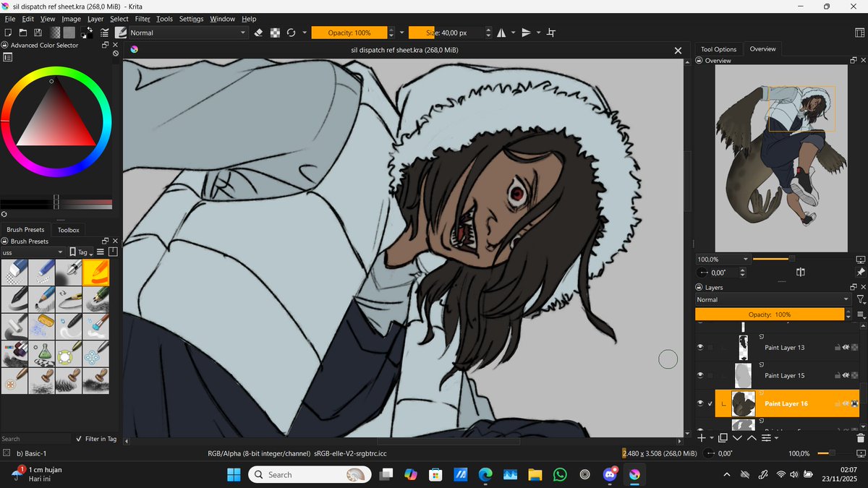Open the blending mode dropdown in Layers panel
Screen dimensions: 868x488
(770, 299)
